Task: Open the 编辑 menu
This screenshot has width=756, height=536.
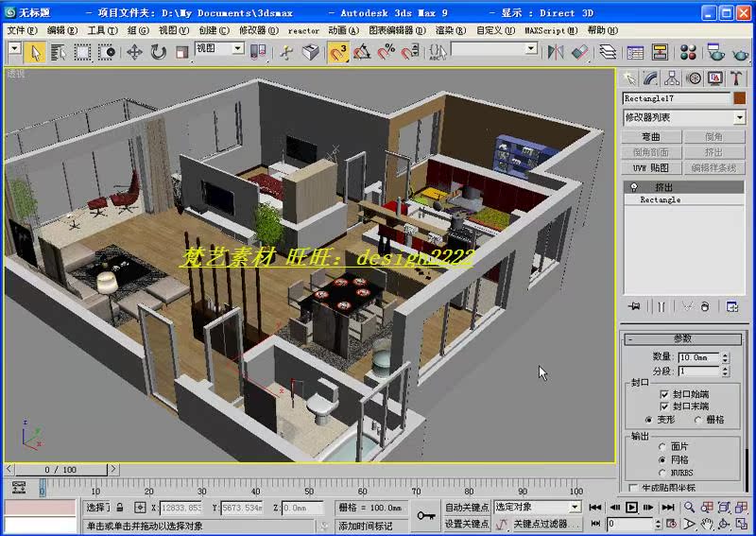Action: click(x=62, y=30)
